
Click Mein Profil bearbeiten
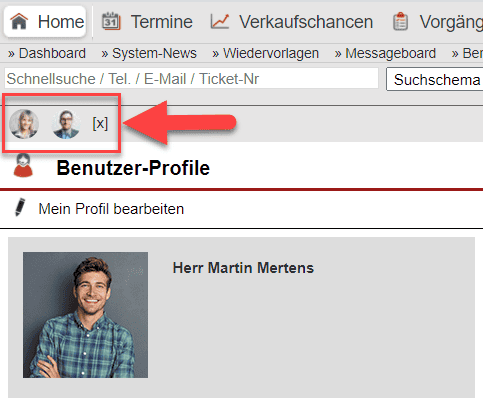coord(111,209)
